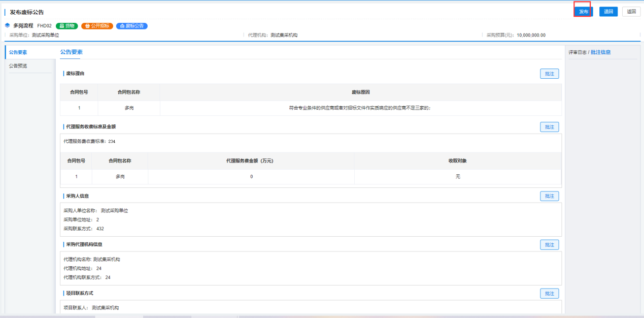Open the 批注信息 tab in the right panel
The height and width of the screenshot is (318, 644).
(601, 52)
